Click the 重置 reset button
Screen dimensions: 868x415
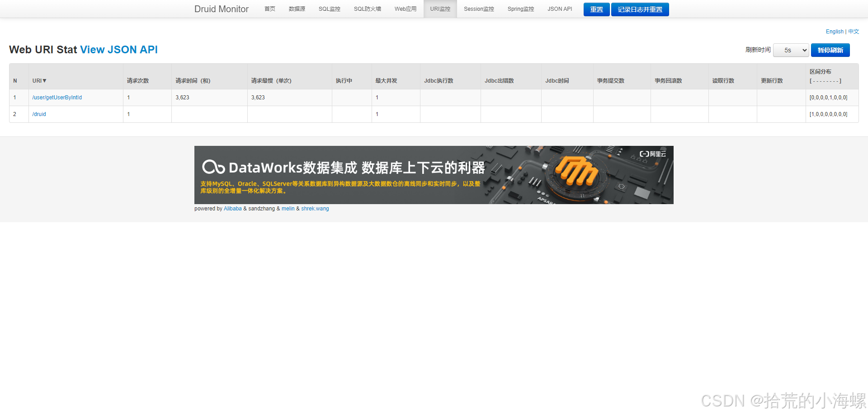pyautogui.click(x=596, y=9)
